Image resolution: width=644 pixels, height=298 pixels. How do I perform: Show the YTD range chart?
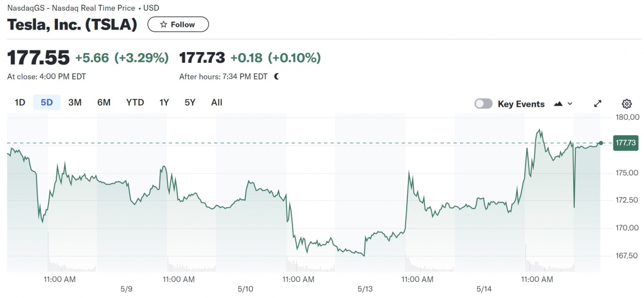pyautogui.click(x=135, y=103)
